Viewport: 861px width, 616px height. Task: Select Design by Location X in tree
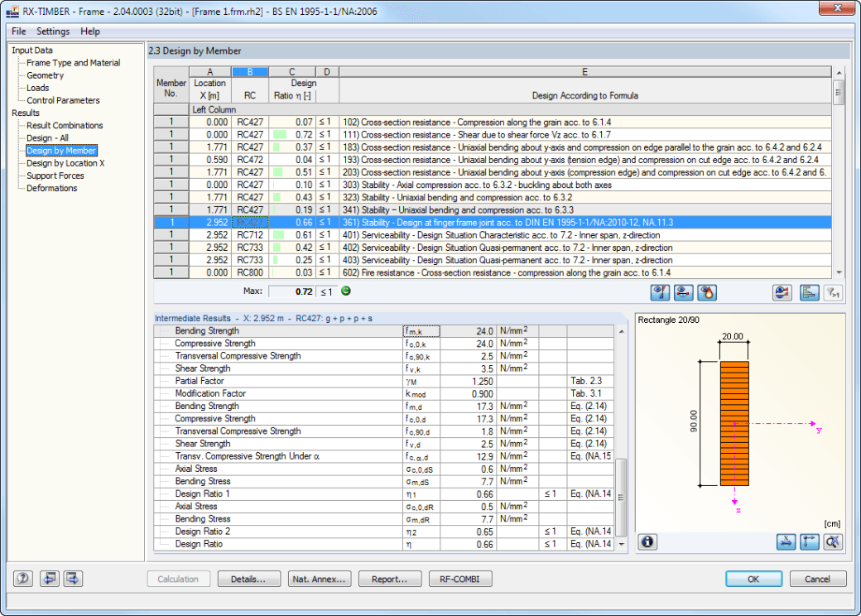(x=65, y=163)
